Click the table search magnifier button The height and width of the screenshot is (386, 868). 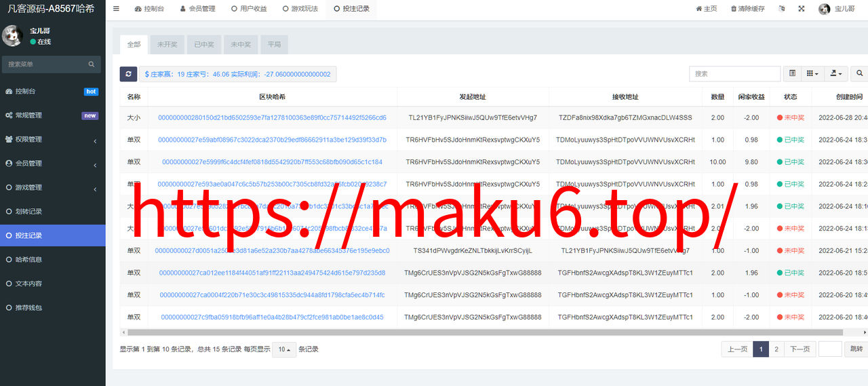[860, 73]
